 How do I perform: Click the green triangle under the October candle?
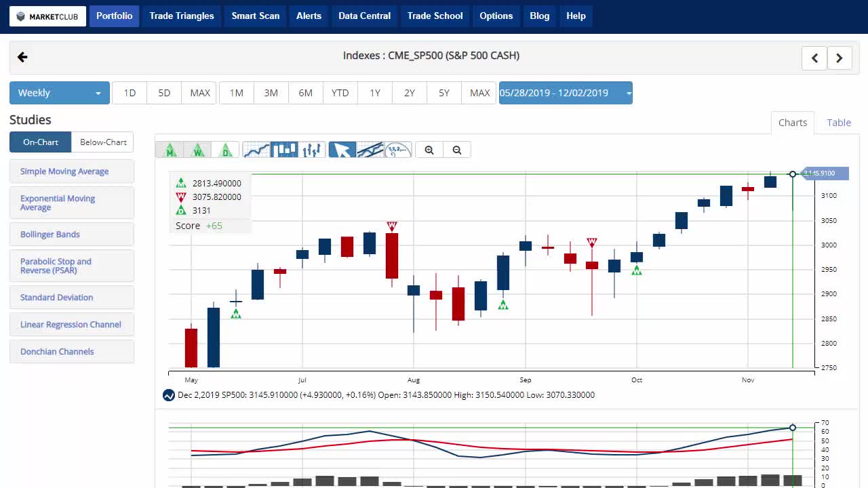[637, 270]
